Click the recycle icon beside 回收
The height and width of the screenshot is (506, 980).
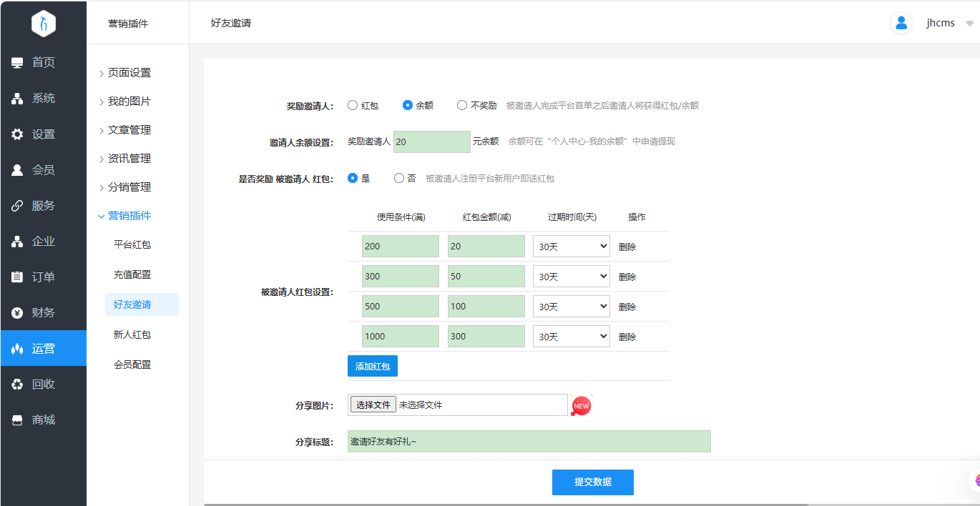click(17, 385)
